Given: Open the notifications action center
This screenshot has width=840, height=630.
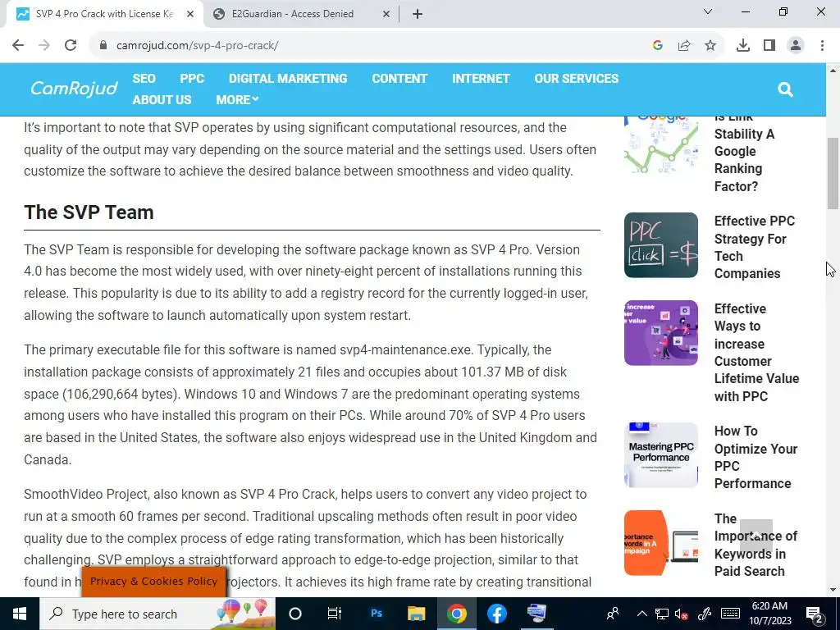Looking at the screenshot, I should click(x=815, y=614).
